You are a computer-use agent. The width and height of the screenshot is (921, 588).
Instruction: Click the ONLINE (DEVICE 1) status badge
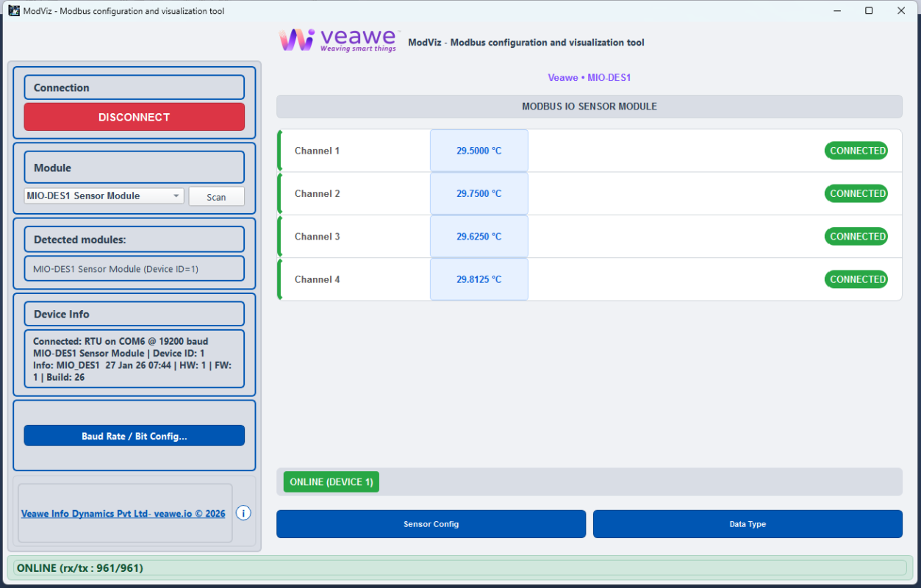click(x=331, y=481)
